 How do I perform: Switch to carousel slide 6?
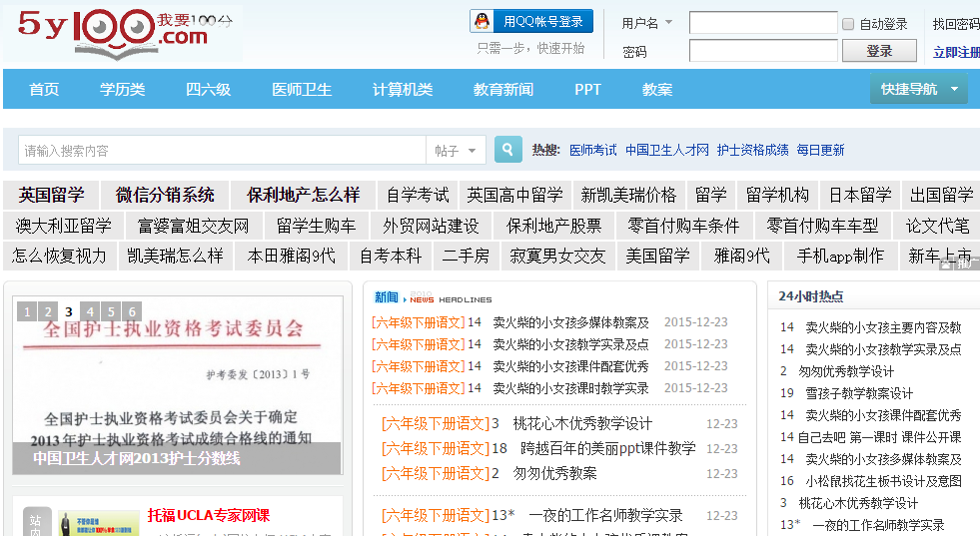(132, 311)
